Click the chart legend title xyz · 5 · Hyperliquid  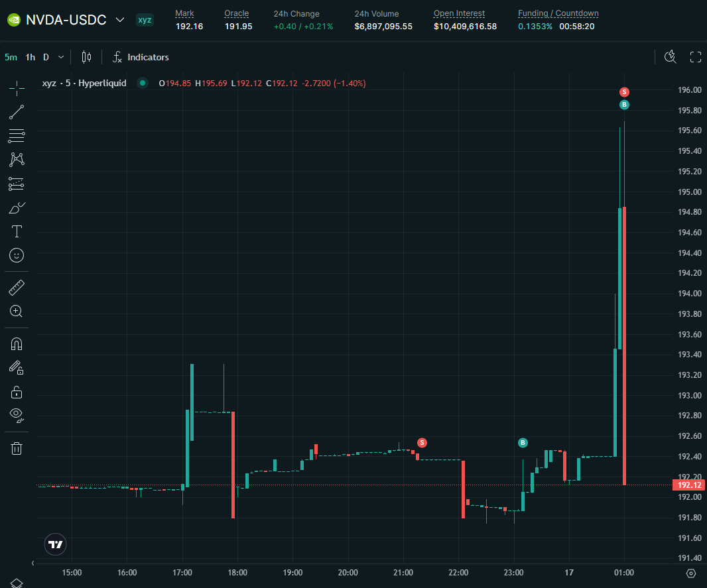point(84,84)
